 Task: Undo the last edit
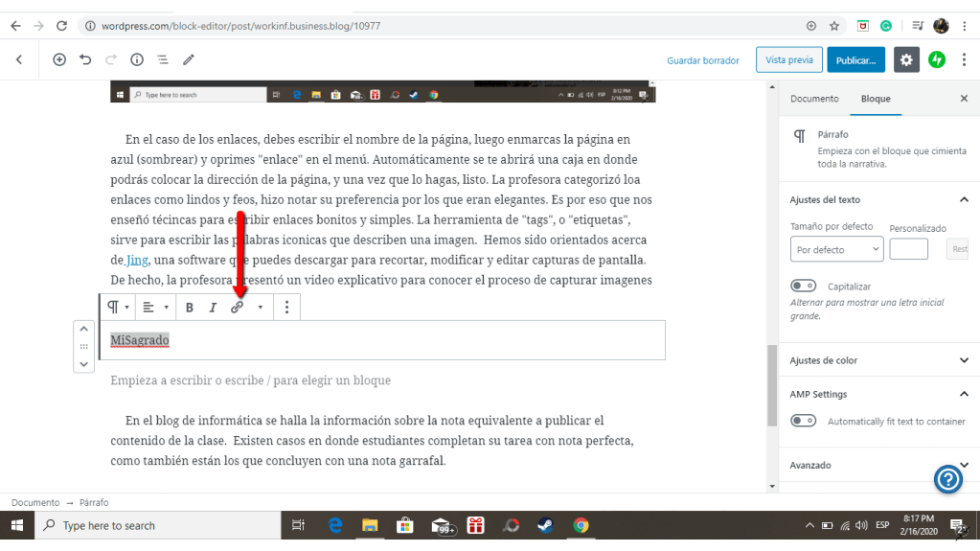tap(85, 59)
